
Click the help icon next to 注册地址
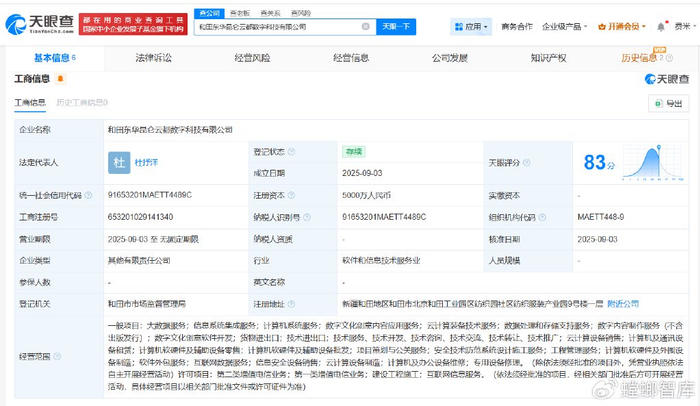[x=292, y=304]
